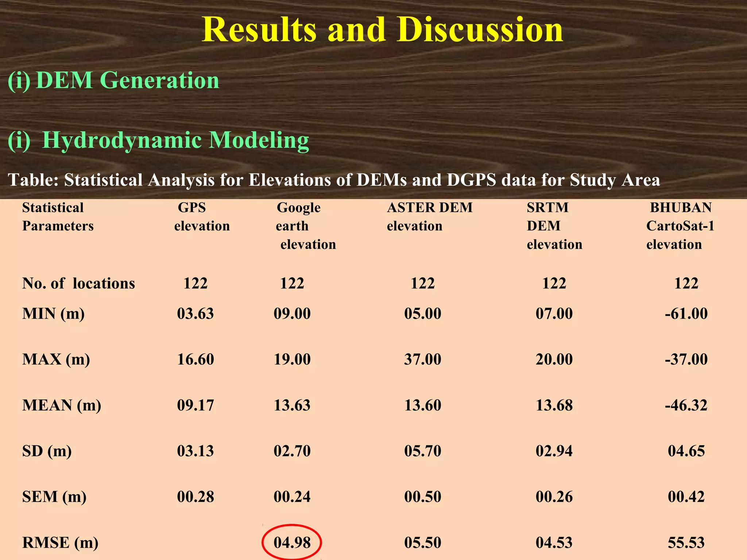Click the 'SRTM DEM elevation' column header
The width and height of the screenshot is (747, 560).
(554, 226)
